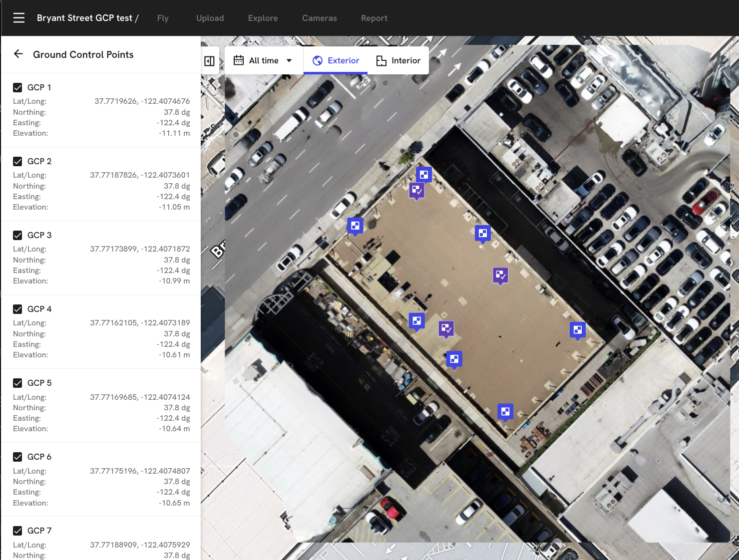Click the calendar icon in the date filter

239,60
